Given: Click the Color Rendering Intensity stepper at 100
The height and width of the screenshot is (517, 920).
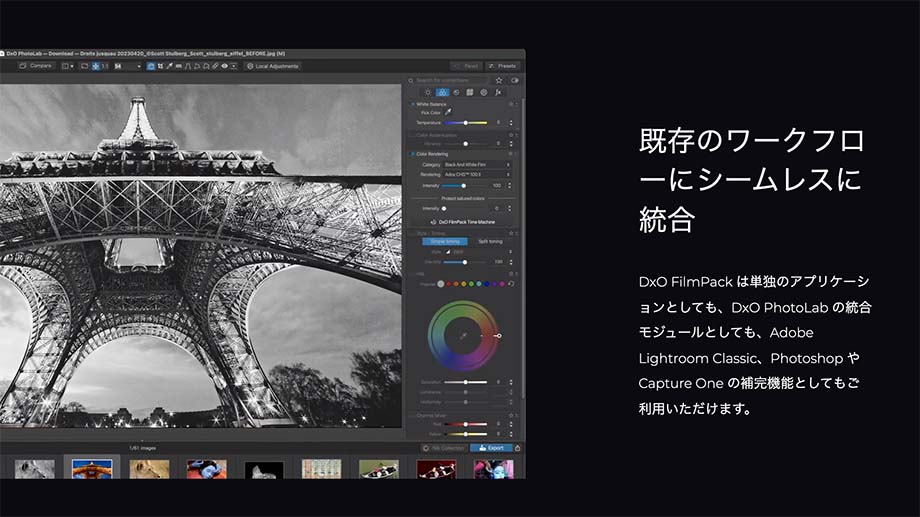Looking at the screenshot, I should tap(509, 185).
